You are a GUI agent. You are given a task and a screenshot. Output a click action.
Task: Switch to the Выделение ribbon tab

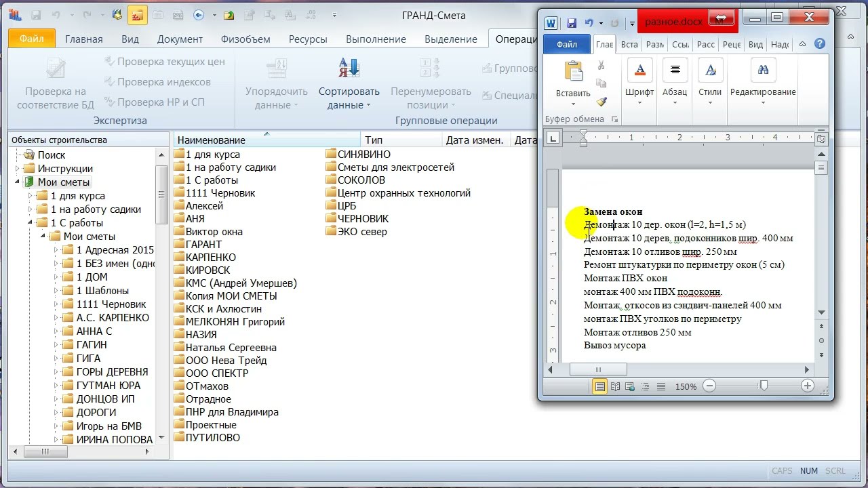pyautogui.click(x=451, y=39)
